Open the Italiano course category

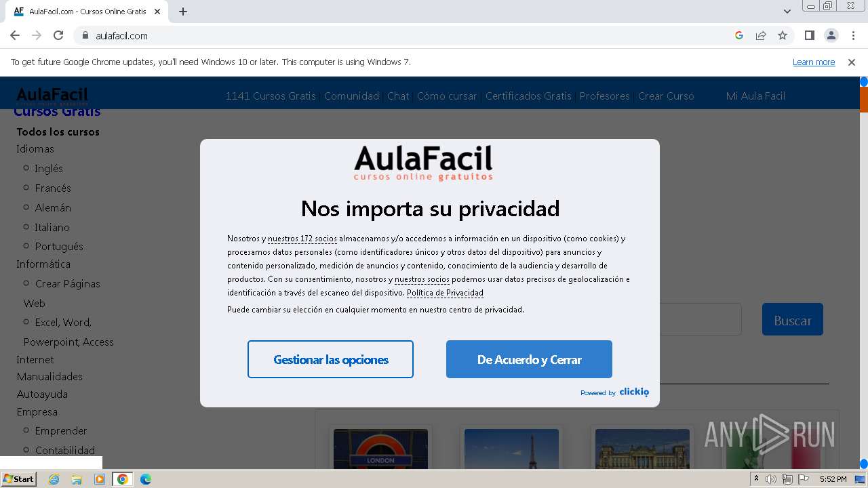coord(52,227)
